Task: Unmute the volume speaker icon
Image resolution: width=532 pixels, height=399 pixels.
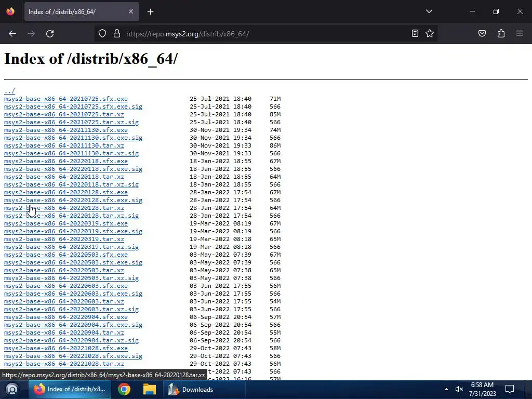Action: click(x=459, y=390)
